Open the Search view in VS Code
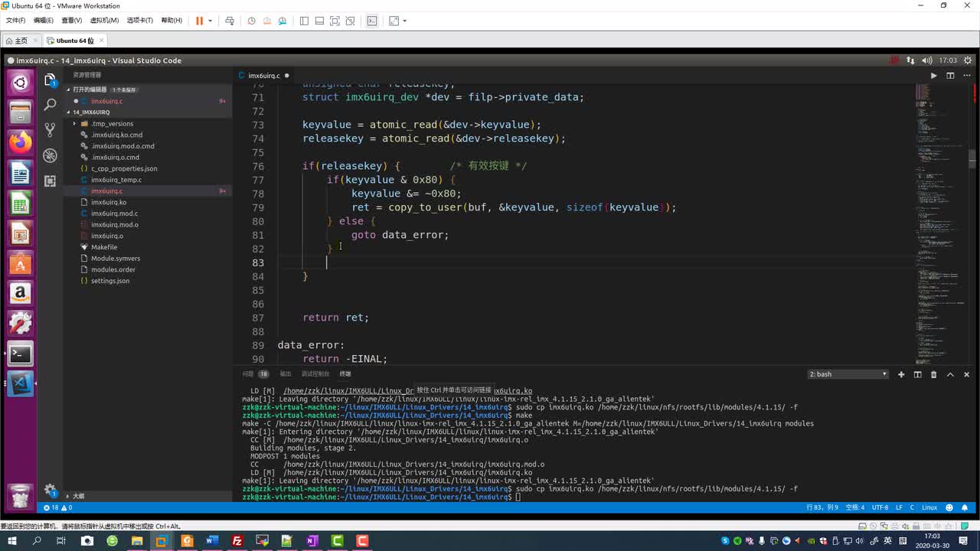The width and height of the screenshot is (980, 551). click(x=51, y=105)
